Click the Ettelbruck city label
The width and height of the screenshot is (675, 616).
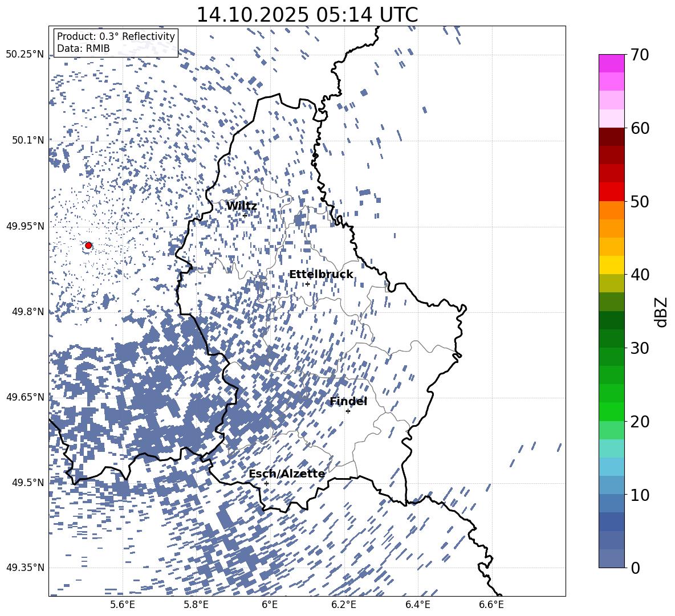click(x=321, y=275)
